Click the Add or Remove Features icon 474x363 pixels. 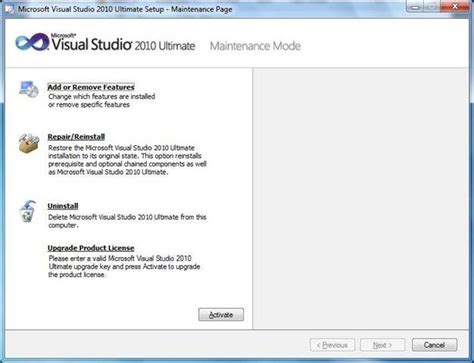[29, 89]
